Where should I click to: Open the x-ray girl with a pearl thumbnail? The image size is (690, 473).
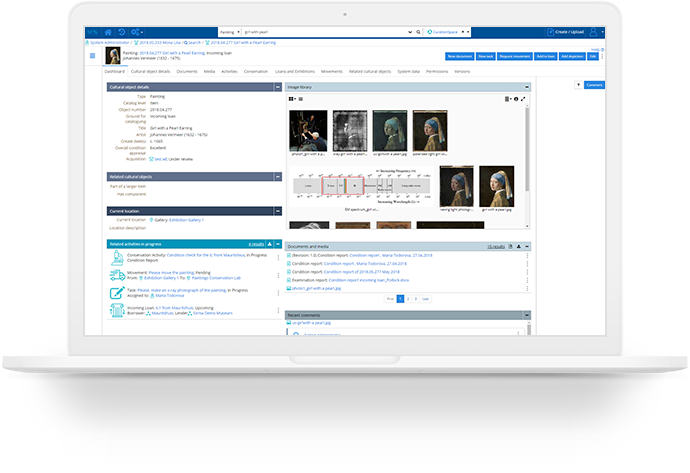350,131
